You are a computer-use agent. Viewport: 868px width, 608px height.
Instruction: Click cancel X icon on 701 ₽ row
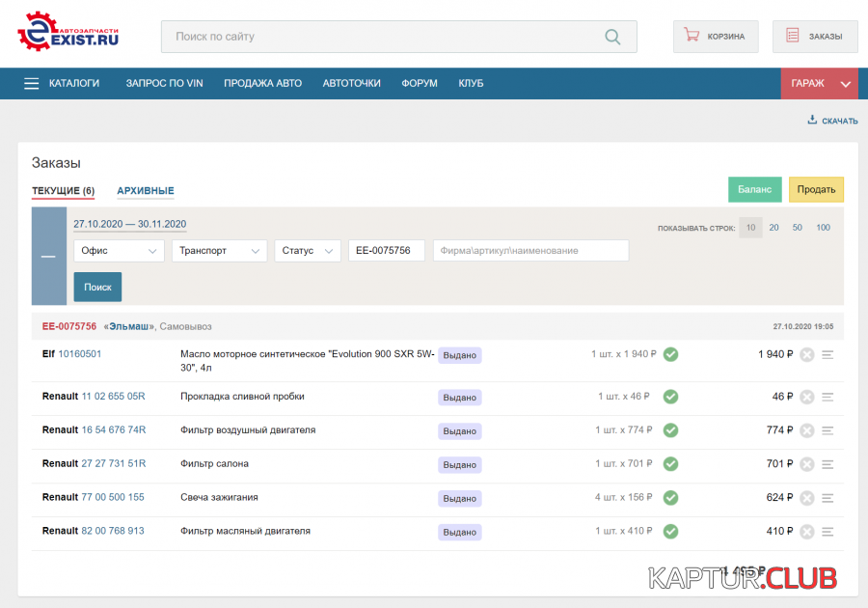[x=807, y=464]
